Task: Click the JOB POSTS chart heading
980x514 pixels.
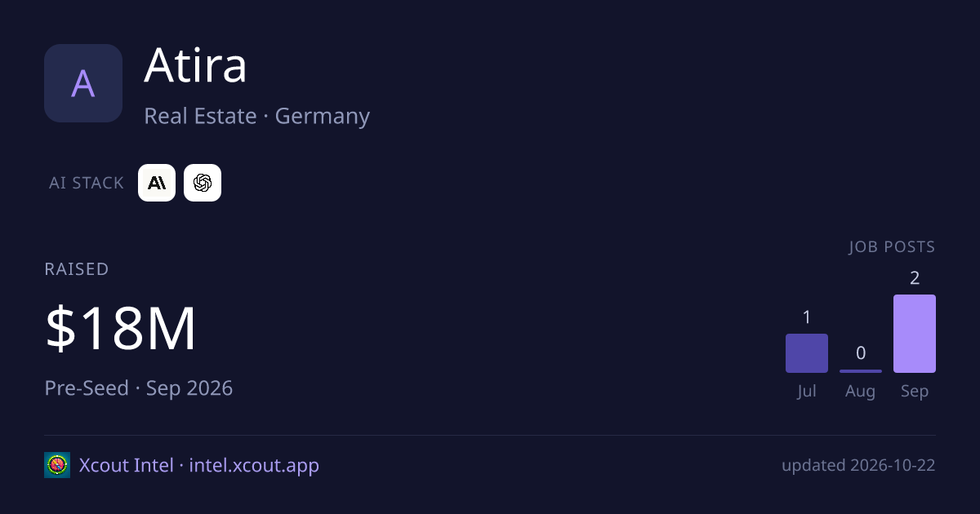Action: point(892,246)
